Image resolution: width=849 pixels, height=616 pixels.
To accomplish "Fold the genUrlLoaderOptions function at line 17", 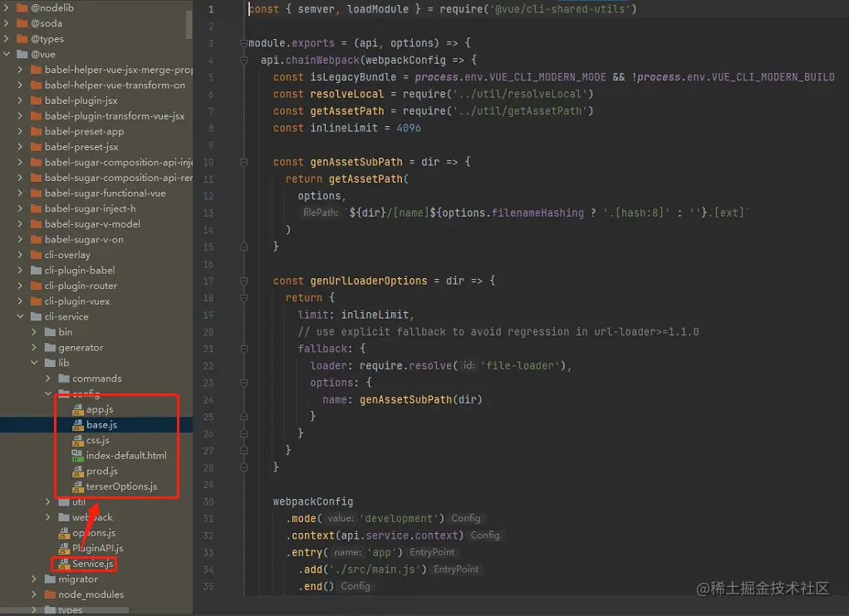I will 244,281.
